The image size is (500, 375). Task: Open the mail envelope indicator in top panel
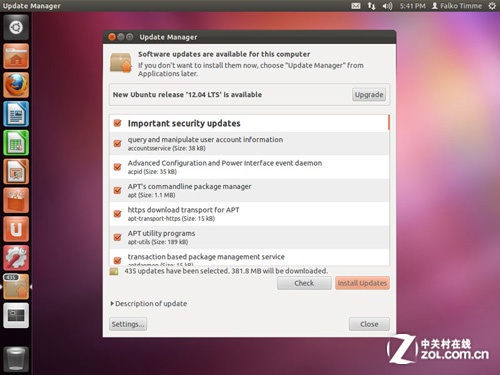click(356, 6)
